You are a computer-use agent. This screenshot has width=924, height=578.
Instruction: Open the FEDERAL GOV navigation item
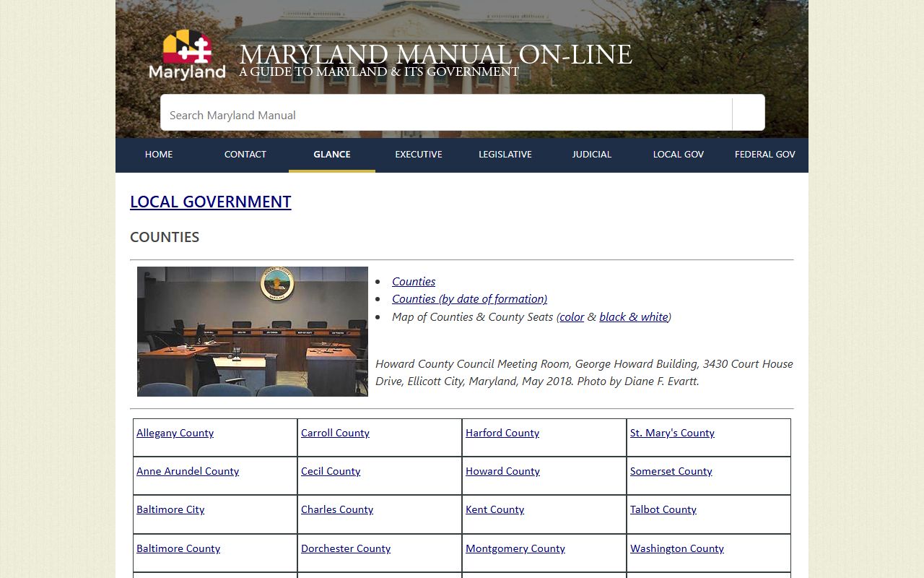765,155
